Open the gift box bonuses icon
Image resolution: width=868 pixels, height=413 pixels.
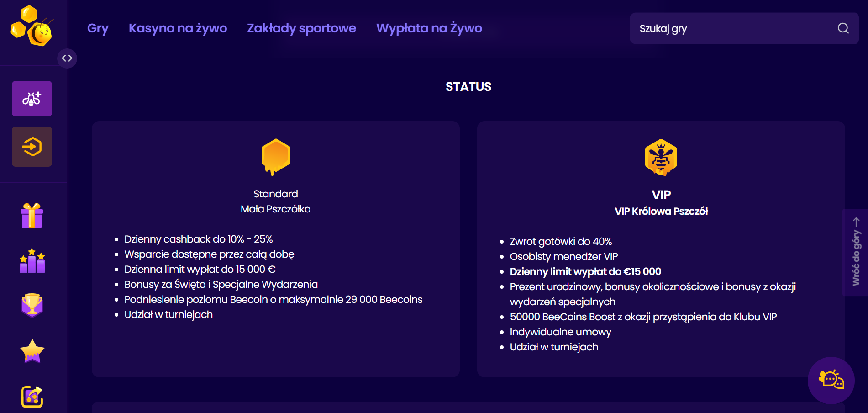click(32, 215)
